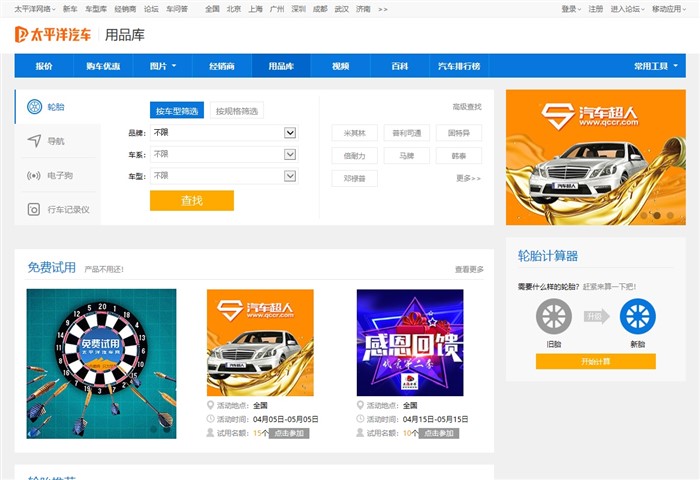Switch to 按规格筛选 tab
Image resolution: width=700 pixels, height=480 pixels.
click(237, 111)
